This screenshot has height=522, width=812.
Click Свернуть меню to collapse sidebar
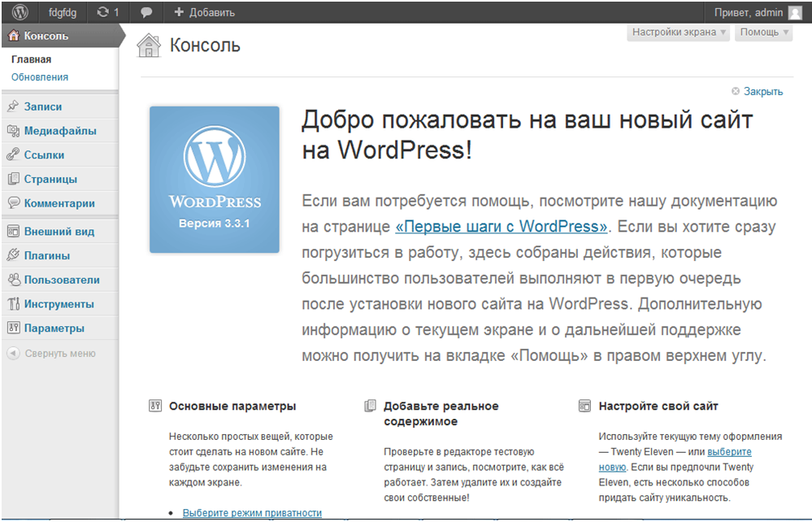pyautogui.click(x=60, y=353)
